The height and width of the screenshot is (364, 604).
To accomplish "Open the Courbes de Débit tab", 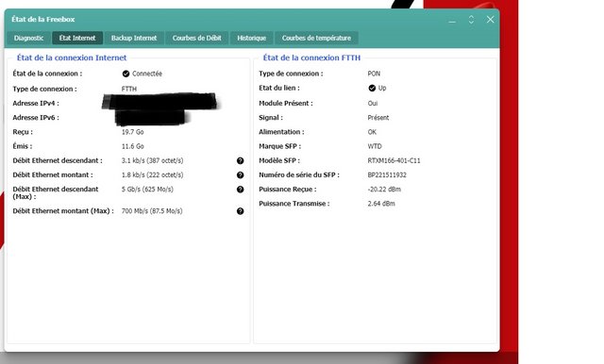I will (197, 38).
